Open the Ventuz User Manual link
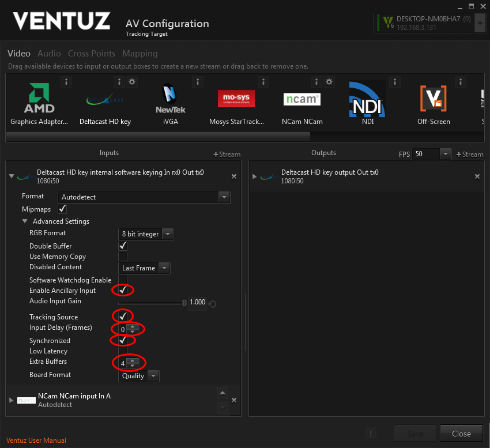 pyautogui.click(x=36, y=441)
